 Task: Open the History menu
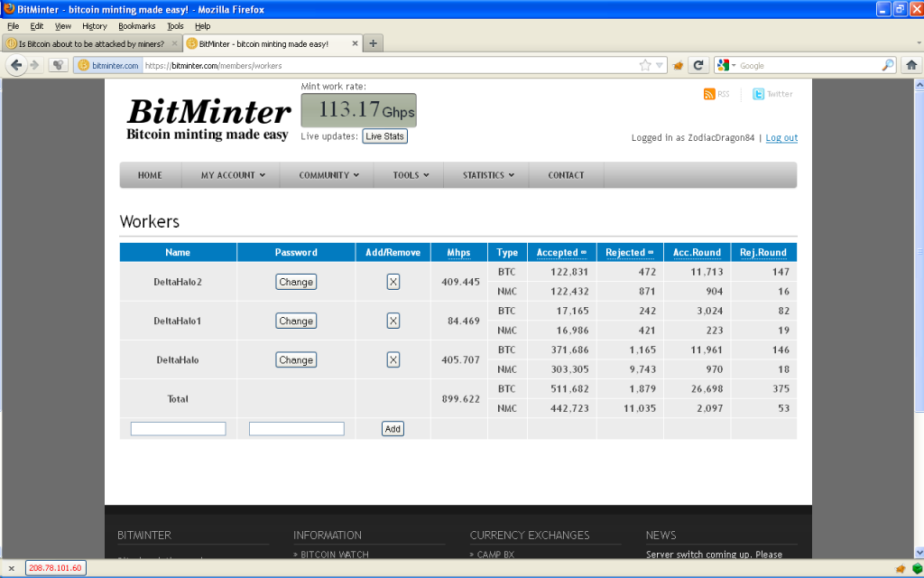coord(94,26)
